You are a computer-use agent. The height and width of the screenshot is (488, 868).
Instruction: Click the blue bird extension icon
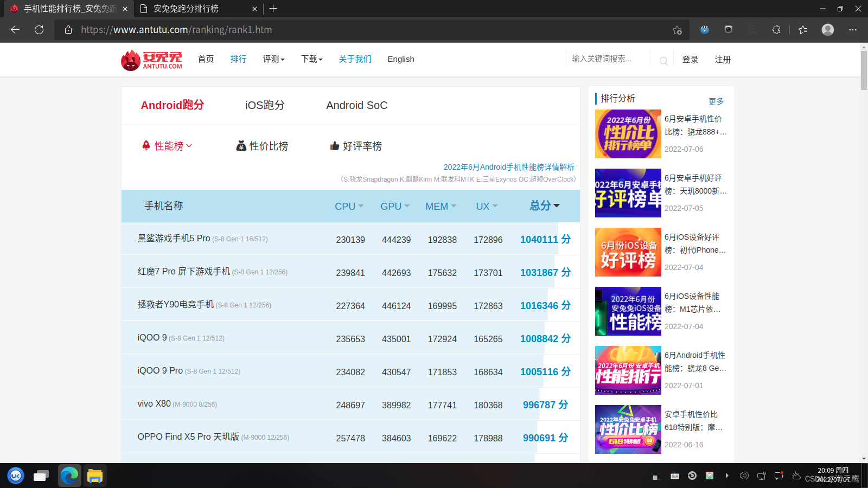click(x=705, y=30)
